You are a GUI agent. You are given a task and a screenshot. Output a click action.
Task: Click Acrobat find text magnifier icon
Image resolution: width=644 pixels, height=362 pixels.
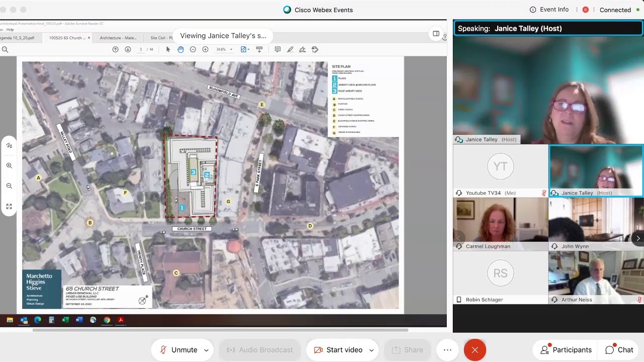pos(5,49)
